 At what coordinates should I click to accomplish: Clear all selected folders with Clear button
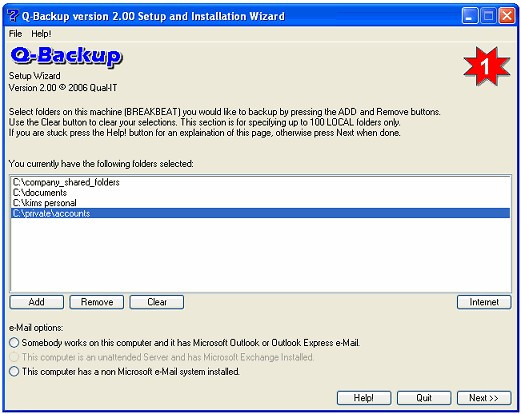coord(157,302)
